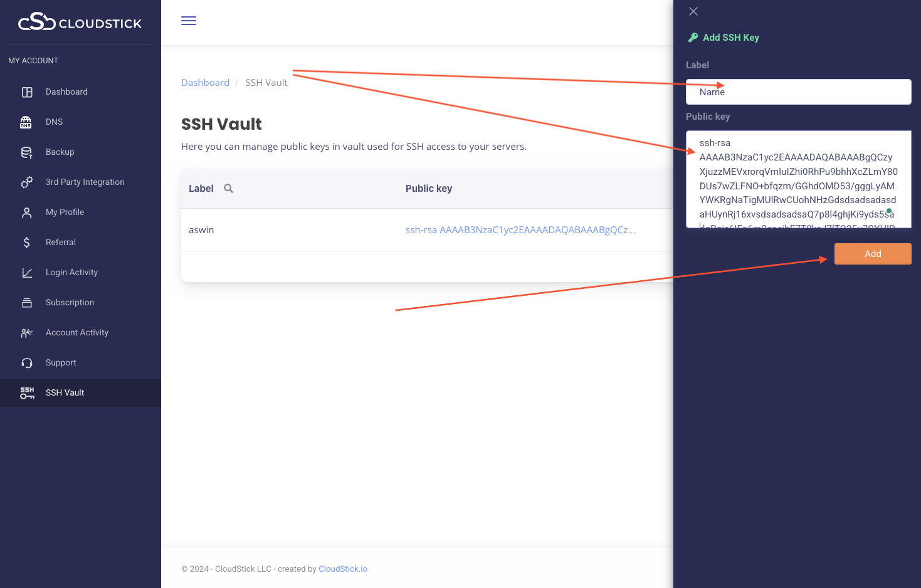Close the Add SSH Key side panel

point(693,11)
